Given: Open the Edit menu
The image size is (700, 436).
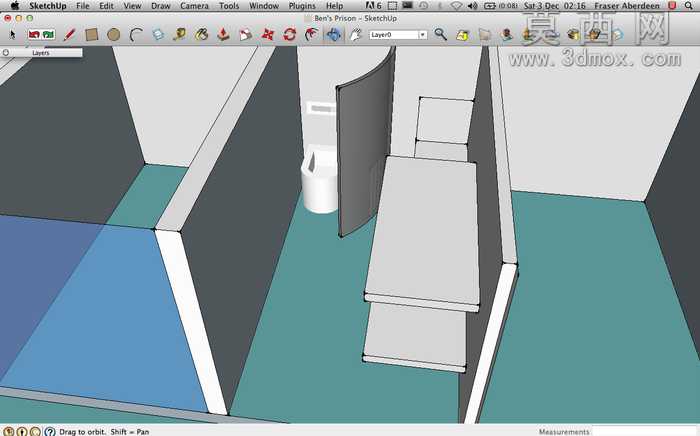Looking at the screenshot, I should 106,6.
